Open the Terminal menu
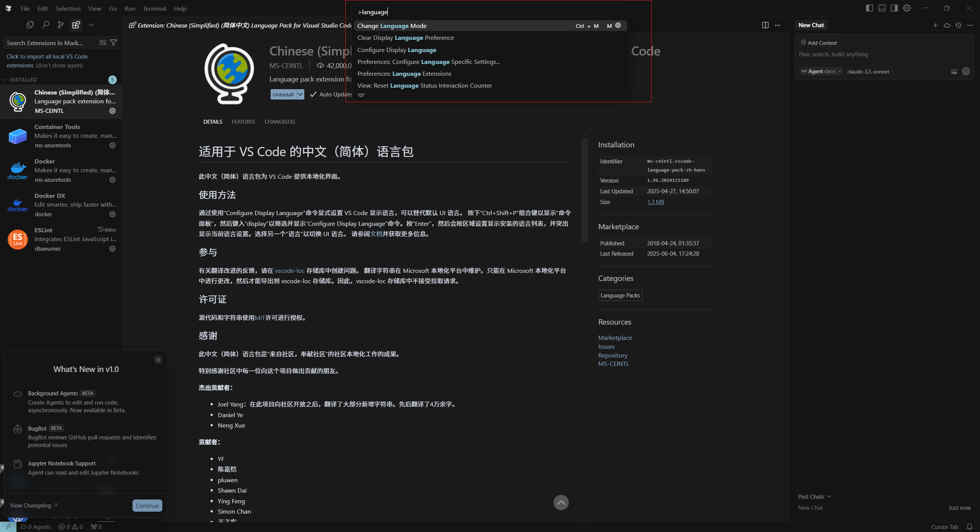The width and height of the screenshot is (980, 532). click(x=154, y=8)
